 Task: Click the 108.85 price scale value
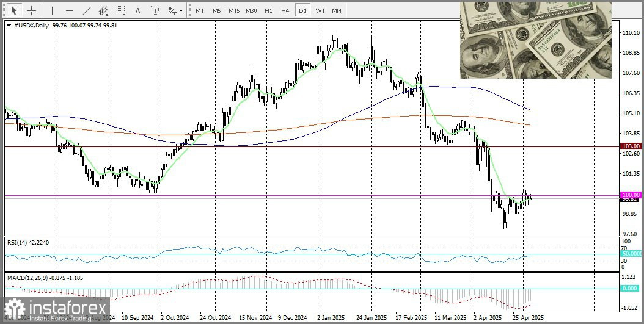(632, 53)
